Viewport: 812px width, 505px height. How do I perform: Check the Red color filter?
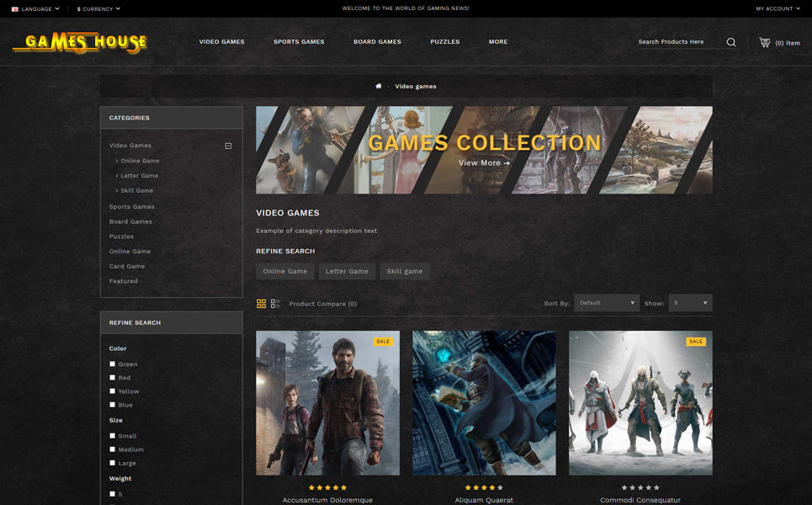pos(113,378)
